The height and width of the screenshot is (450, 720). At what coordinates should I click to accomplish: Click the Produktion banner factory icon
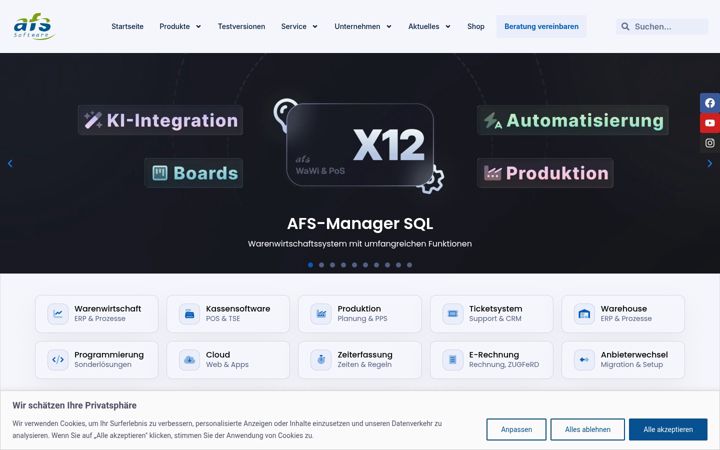pyautogui.click(x=492, y=173)
